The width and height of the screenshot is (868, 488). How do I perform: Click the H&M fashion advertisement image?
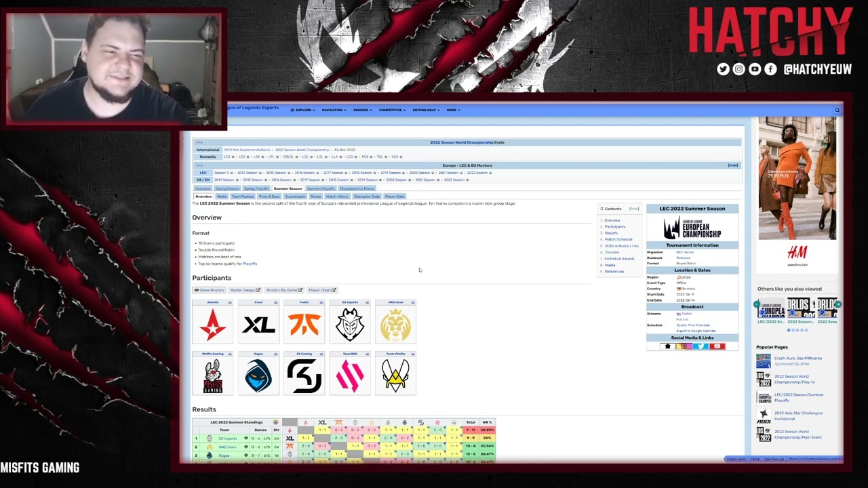[797, 178]
